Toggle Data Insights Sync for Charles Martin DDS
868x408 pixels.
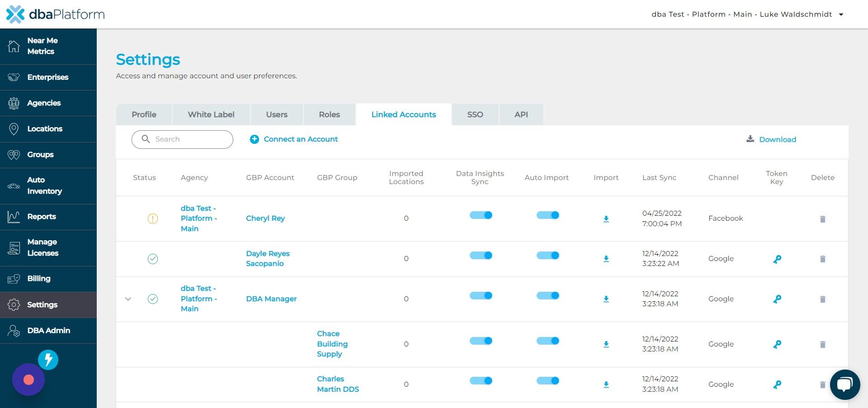481,380
